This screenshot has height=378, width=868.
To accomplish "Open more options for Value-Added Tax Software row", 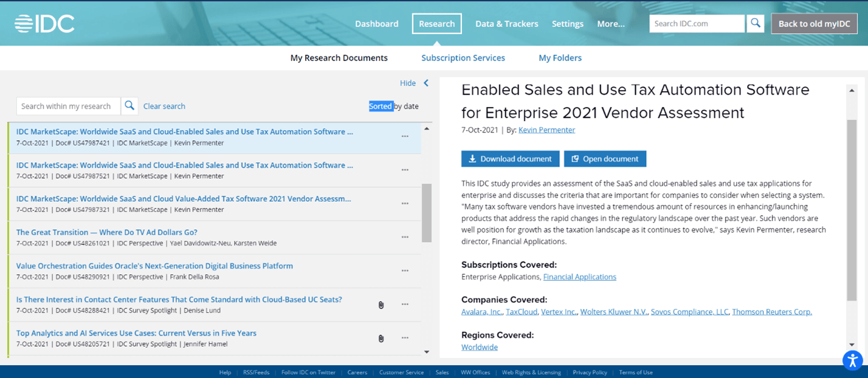I will 405,204.
